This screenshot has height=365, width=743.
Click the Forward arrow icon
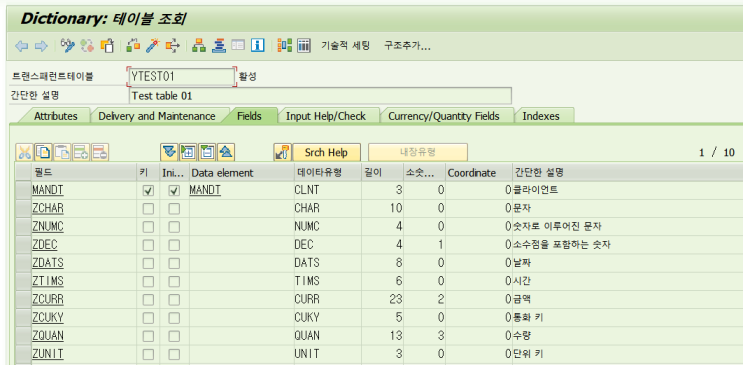[x=41, y=46]
